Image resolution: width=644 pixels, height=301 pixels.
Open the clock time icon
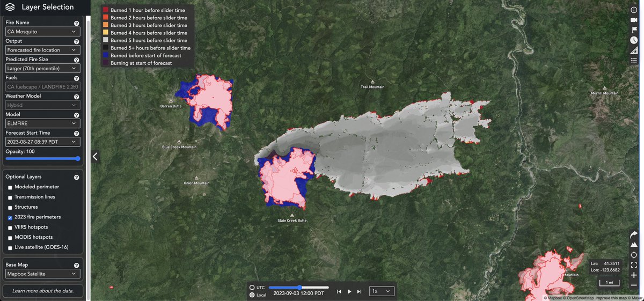[634, 40]
